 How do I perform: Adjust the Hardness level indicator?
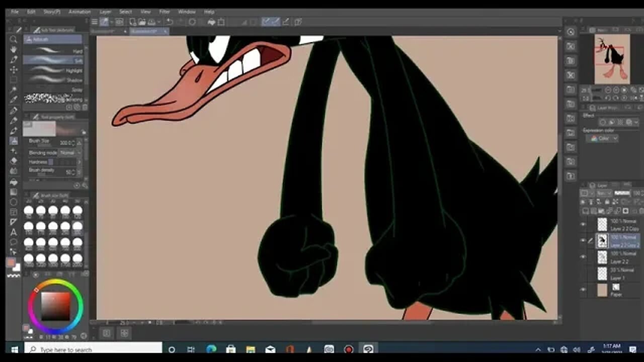[63, 162]
